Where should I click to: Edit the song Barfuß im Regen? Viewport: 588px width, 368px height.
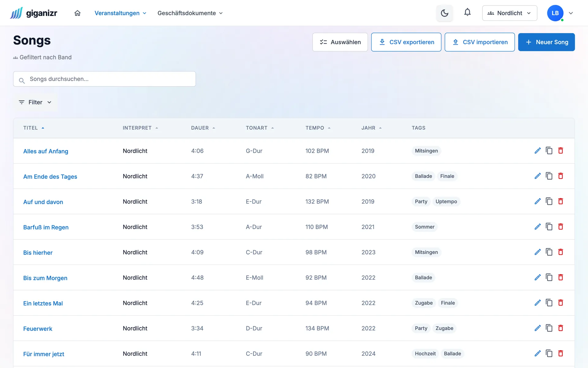tap(537, 227)
